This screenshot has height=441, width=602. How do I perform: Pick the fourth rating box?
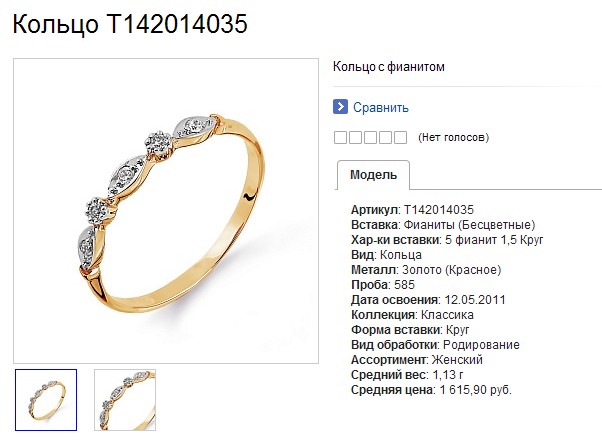(x=385, y=137)
